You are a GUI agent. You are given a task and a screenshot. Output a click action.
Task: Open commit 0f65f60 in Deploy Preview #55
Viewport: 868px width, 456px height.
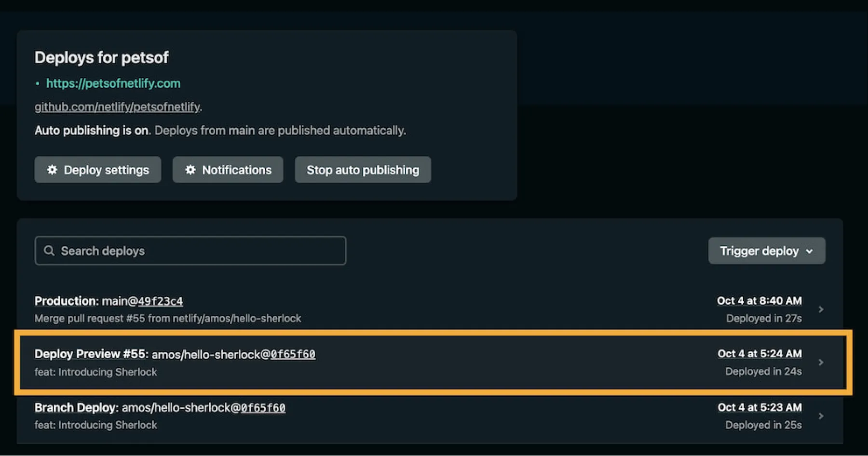(x=293, y=354)
